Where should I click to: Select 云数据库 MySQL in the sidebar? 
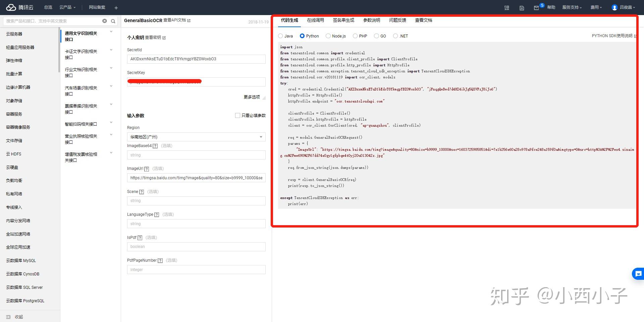[x=21, y=260]
